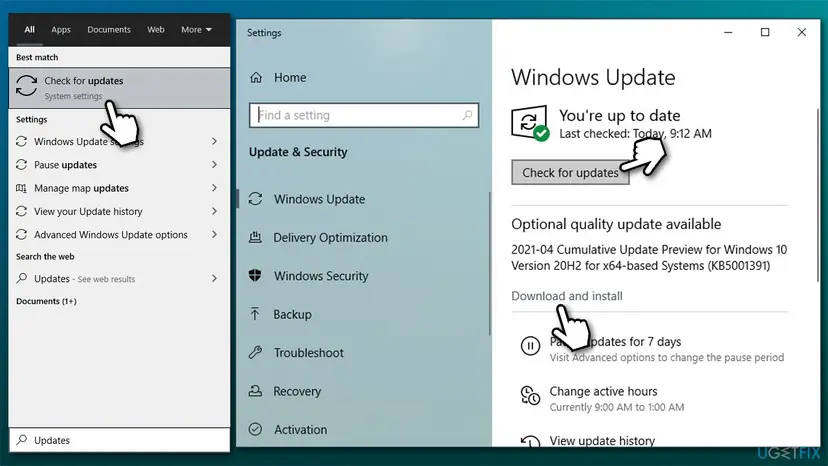
Task: Click the Find a setting search field
Action: coord(364,115)
